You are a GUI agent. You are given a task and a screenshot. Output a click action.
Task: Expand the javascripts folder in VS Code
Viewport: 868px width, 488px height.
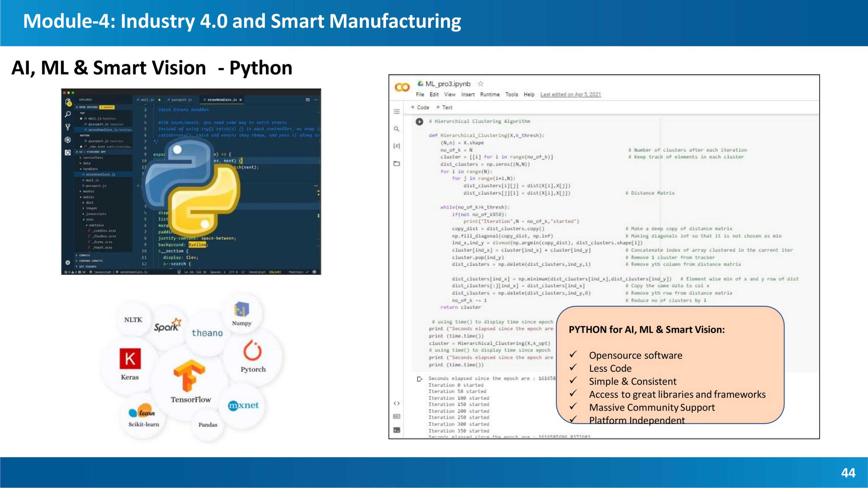95,214
